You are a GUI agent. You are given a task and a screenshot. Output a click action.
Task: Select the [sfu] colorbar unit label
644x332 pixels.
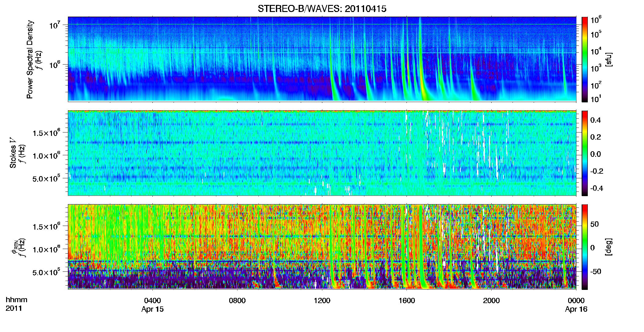click(x=608, y=59)
